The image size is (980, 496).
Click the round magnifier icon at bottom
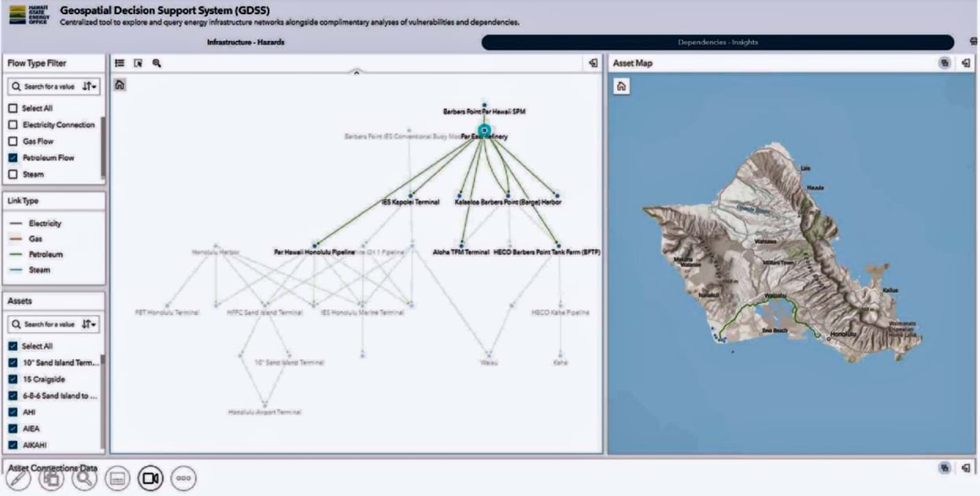click(84, 477)
